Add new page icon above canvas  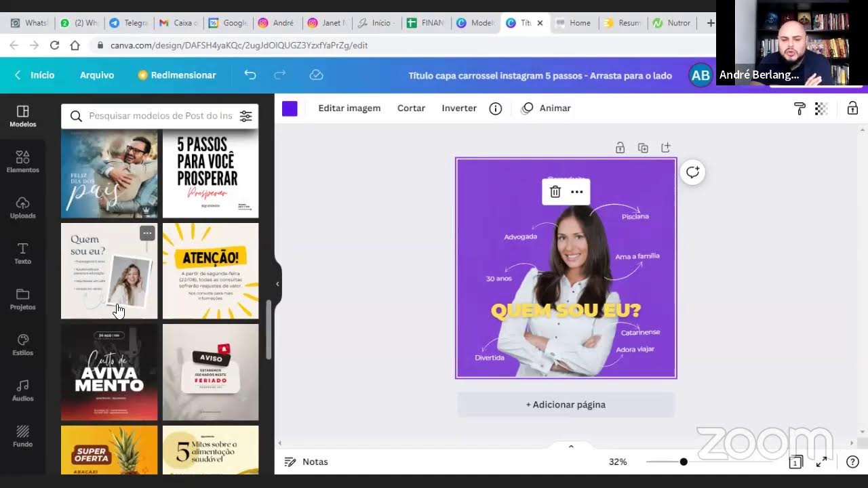point(665,148)
